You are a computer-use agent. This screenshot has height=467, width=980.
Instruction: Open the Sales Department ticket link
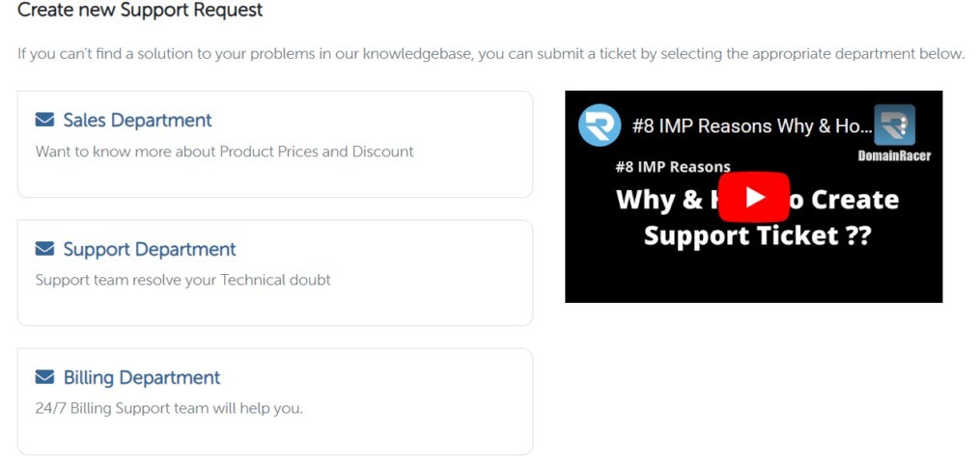(137, 121)
